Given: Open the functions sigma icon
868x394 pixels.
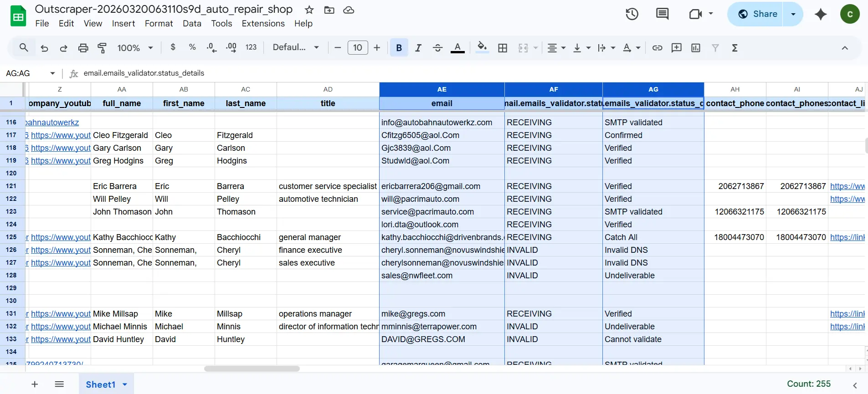Looking at the screenshot, I should point(734,48).
